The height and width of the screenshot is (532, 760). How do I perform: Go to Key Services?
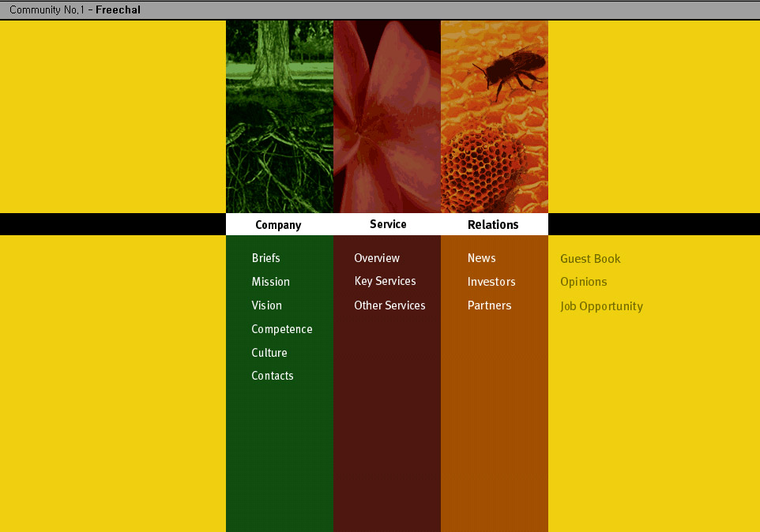(385, 281)
